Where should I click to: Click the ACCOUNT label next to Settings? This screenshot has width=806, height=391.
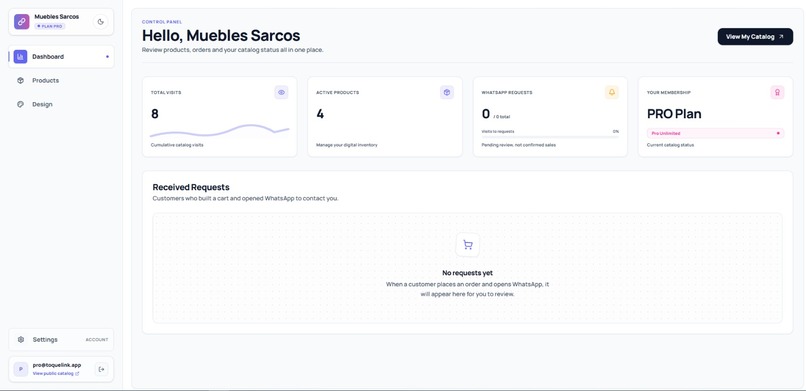tap(97, 340)
